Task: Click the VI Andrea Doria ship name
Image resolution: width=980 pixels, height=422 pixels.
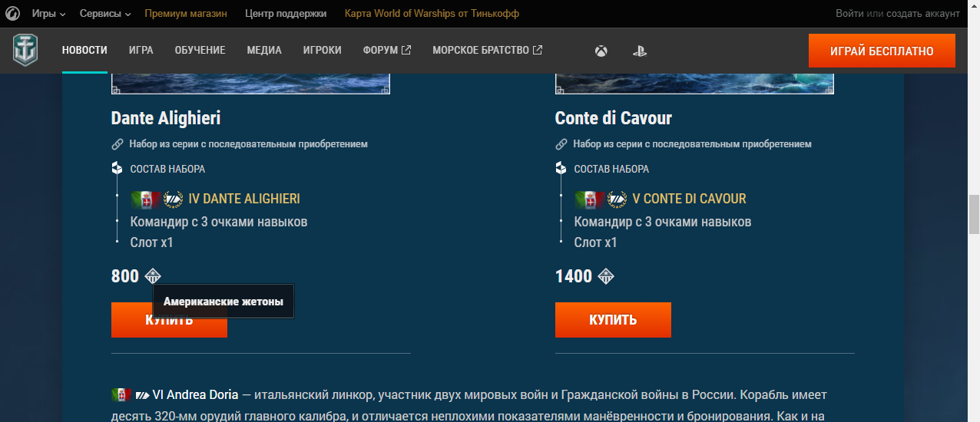Action: pyautogui.click(x=196, y=395)
